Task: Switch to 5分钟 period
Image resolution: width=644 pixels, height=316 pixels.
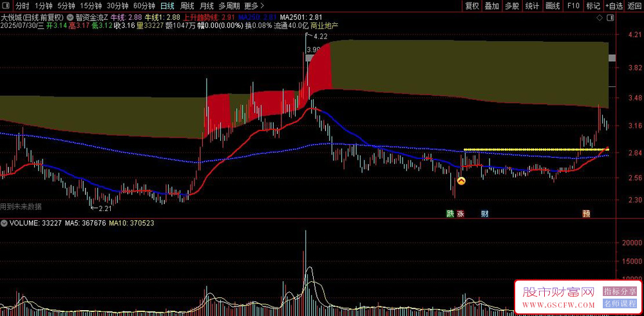Action: (x=66, y=6)
